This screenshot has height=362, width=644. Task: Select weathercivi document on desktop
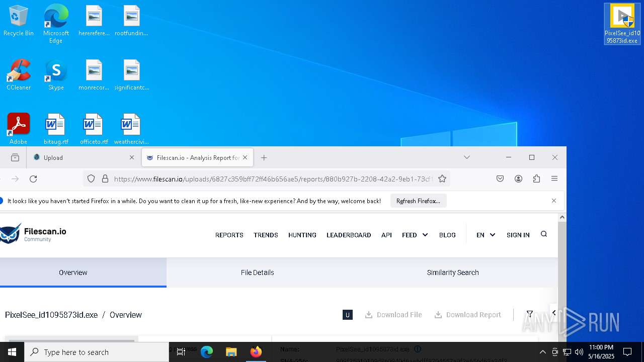coord(131,129)
